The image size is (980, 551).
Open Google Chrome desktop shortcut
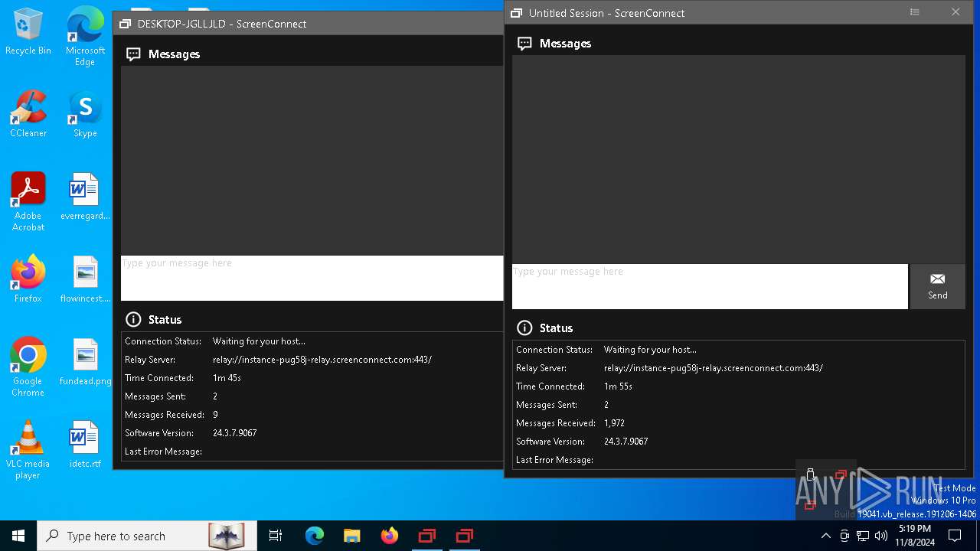tap(28, 367)
